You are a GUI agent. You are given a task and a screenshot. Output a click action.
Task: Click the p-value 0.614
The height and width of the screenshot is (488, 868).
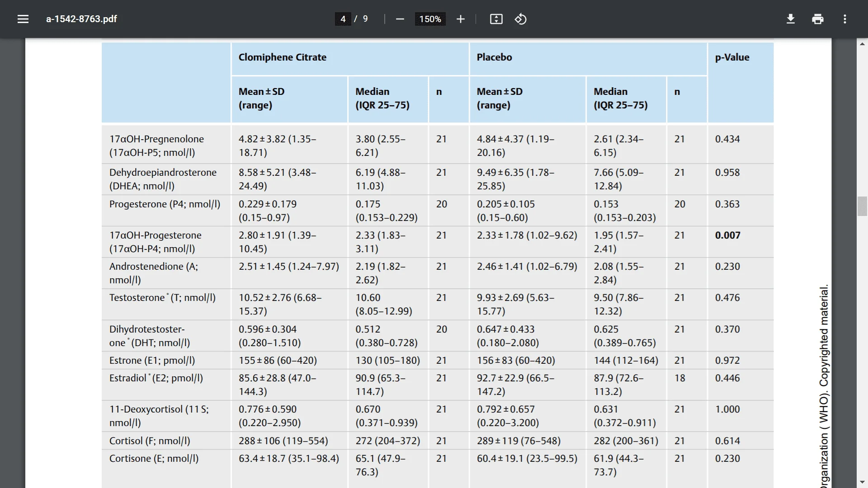(727, 441)
